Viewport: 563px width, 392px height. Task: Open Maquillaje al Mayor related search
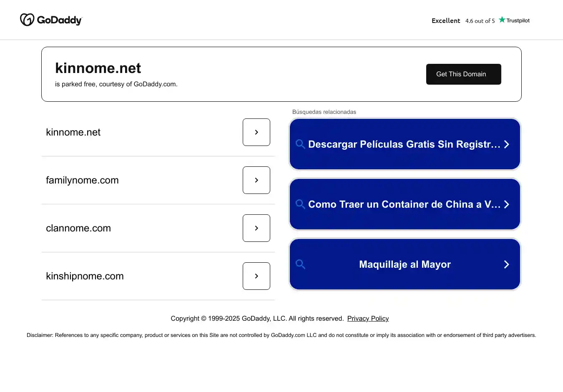pos(405,264)
